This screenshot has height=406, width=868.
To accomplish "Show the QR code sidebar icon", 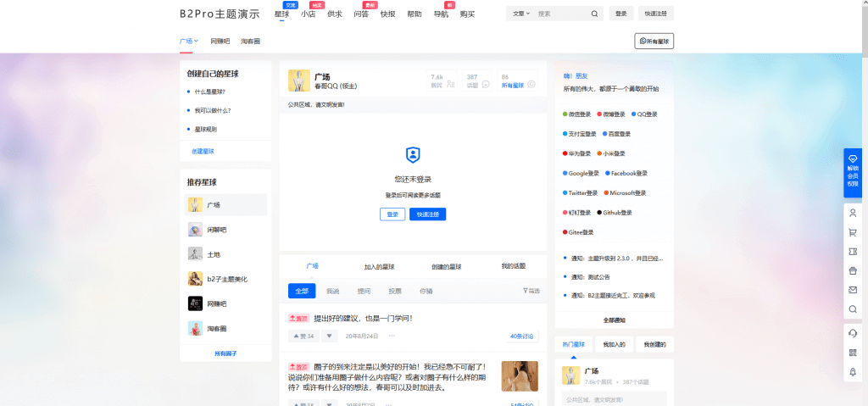I will (x=853, y=353).
